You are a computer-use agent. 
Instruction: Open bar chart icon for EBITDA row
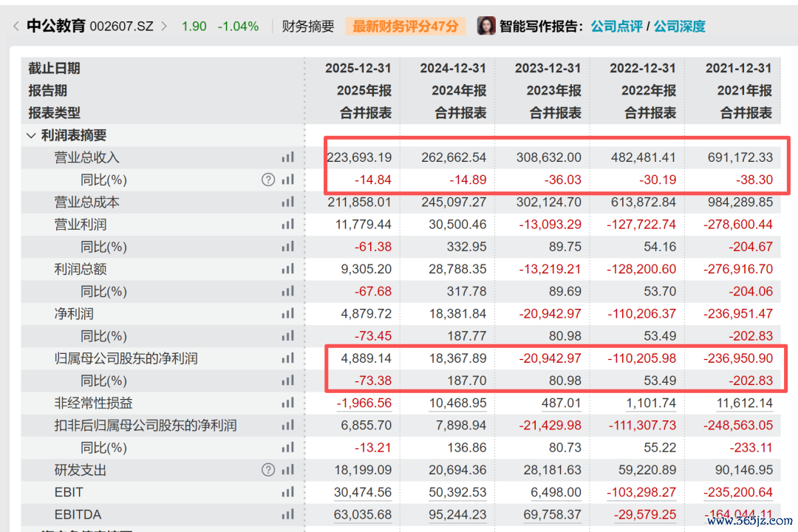pyautogui.click(x=288, y=515)
